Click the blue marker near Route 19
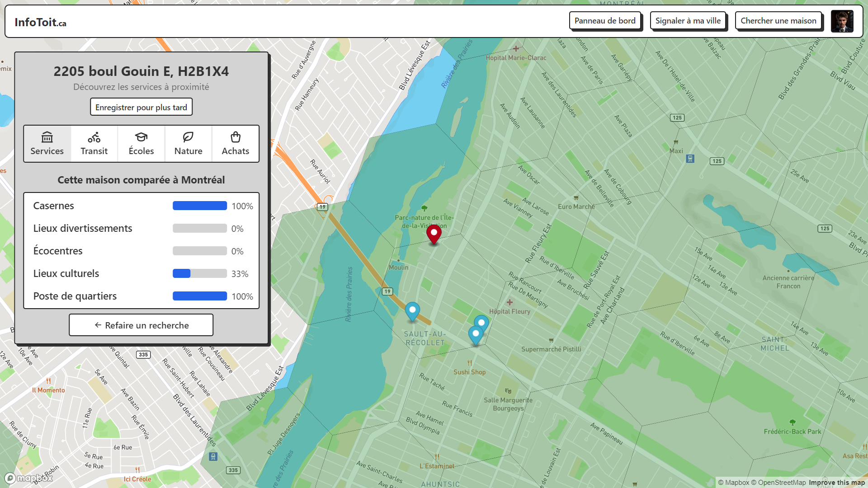 tap(412, 311)
